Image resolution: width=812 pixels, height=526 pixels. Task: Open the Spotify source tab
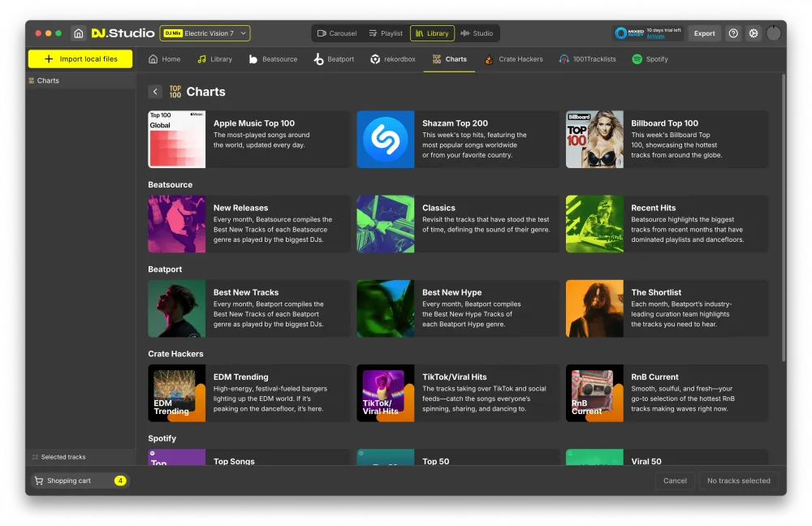(x=650, y=59)
